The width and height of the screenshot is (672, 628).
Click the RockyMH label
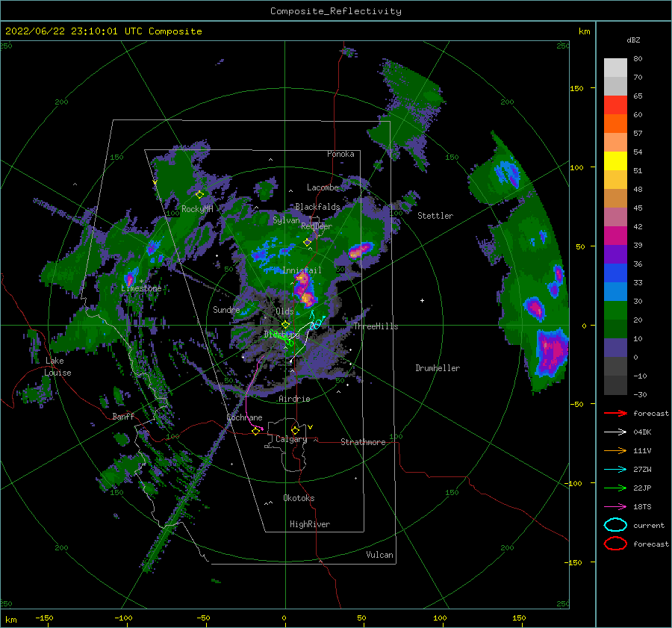(197, 209)
